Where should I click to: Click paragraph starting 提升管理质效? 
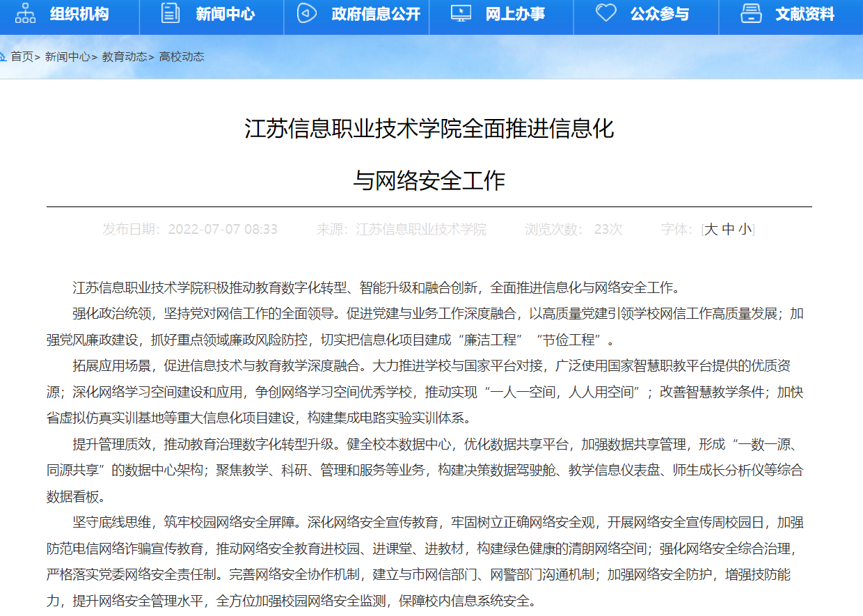point(425,470)
